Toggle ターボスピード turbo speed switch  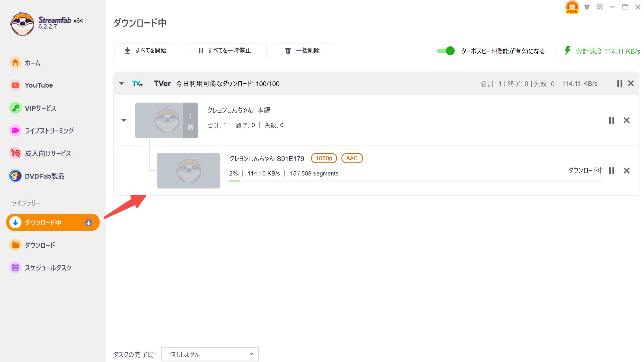446,51
